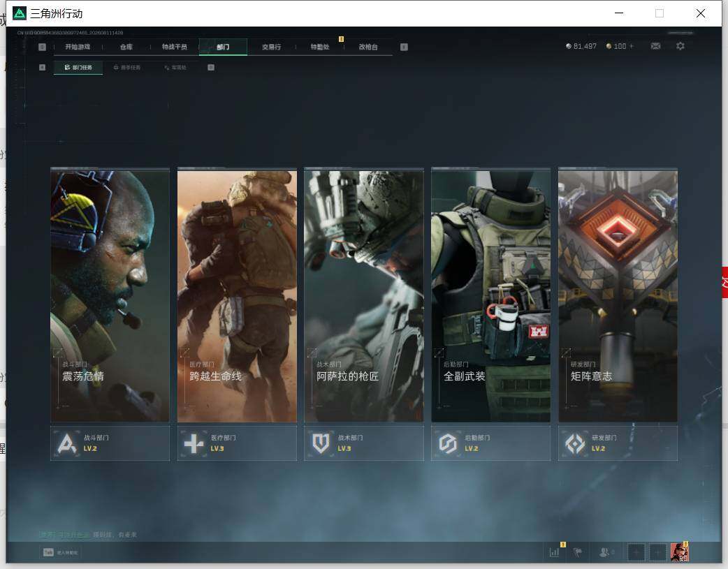Open the 阿萨拉的枪匠 mission card
This screenshot has width=728, height=569.
click(x=364, y=295)
